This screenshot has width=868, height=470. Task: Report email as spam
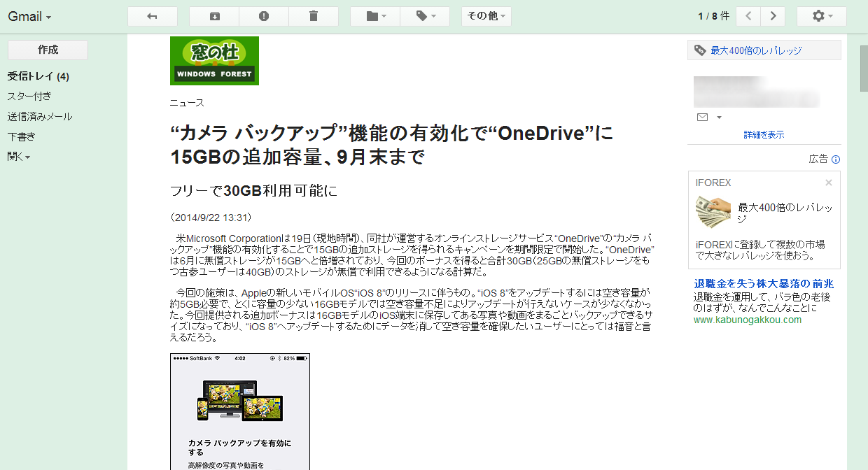pos(264,16)
